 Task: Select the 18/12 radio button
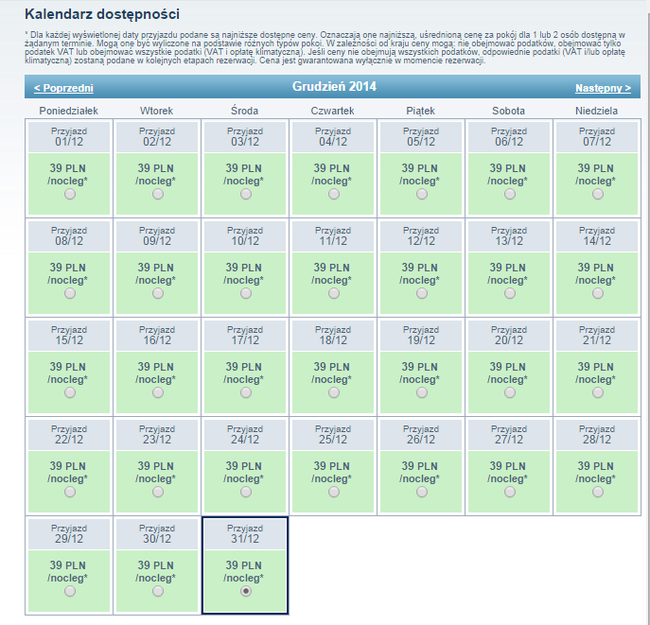(x=334, y=392)
